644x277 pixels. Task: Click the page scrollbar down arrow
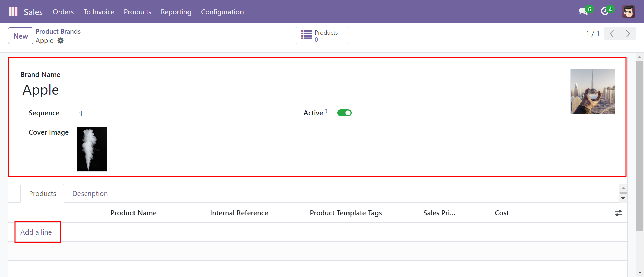pos(640,273)
